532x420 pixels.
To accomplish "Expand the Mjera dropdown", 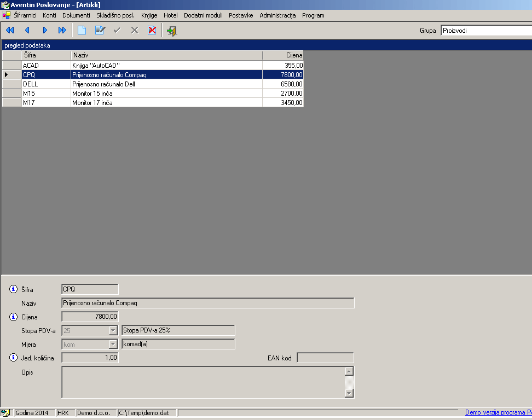I will click(x=113, y=344).
